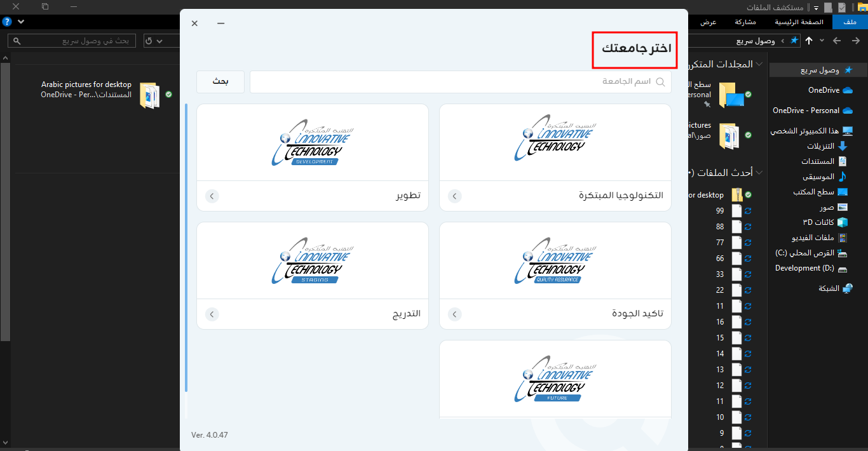Image resolution: width=868 pixels, height=451 pixels.
Task: Click the chevron after the address bar star
Action: (x=783, y=41)
